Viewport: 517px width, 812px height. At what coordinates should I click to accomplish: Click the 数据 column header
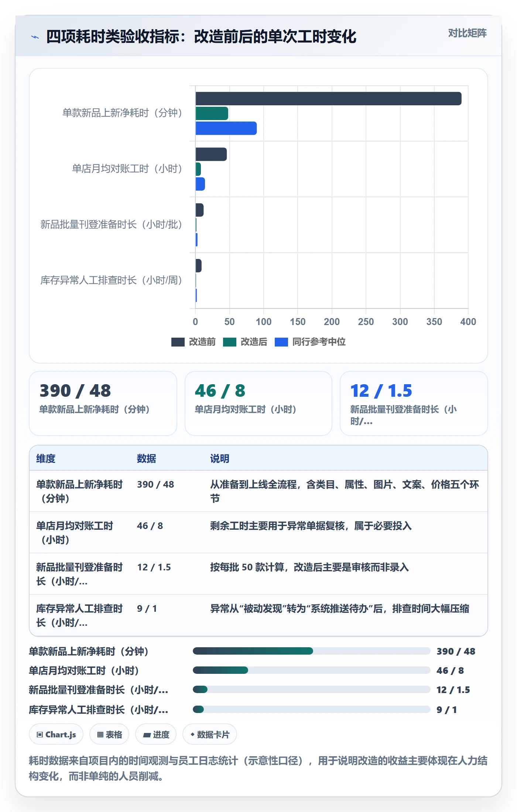pyautogui.click(x=147, y=458)
